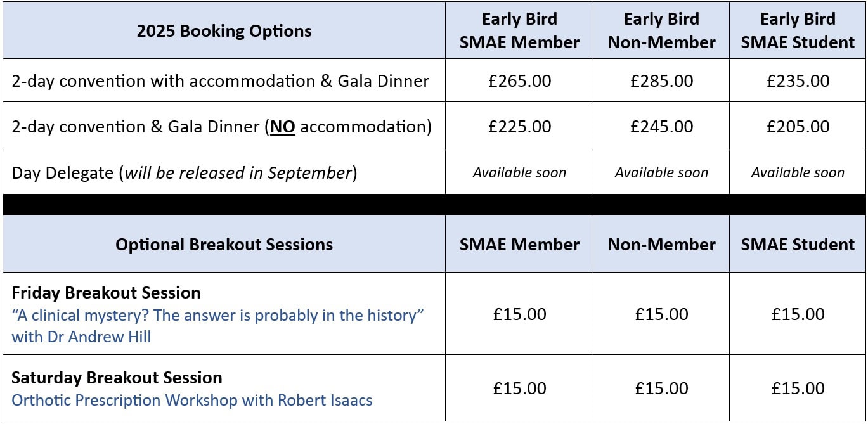Click the "with Dr Andrew Hill" text
Screen dimensions: 868x424
point(81,337)
